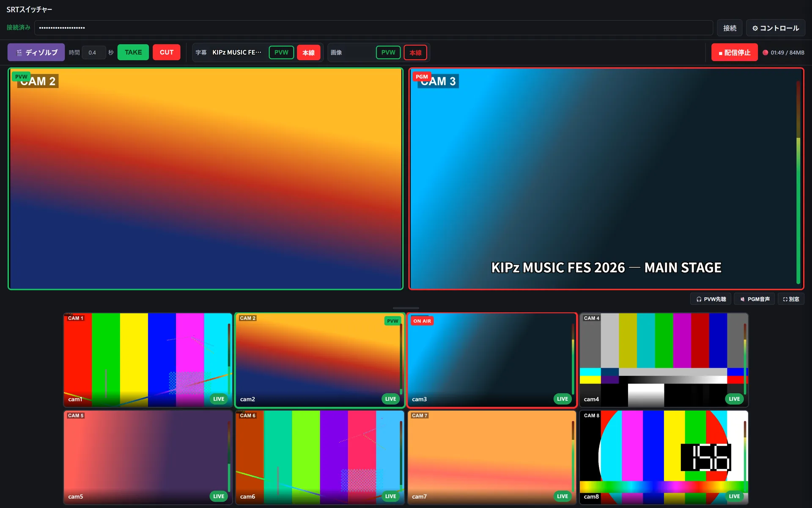Select the cam1 color bars thumbnail
Screen dimensions: 812x508
[x=148, y=360]
